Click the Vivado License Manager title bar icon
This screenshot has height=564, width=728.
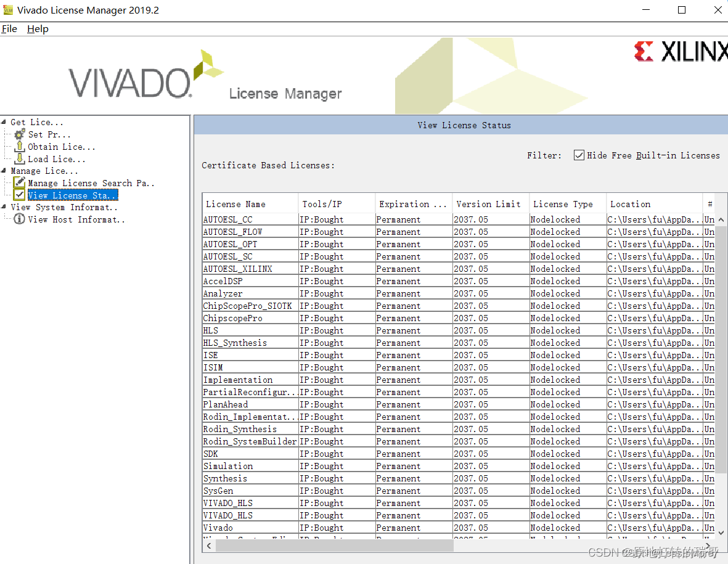click(8, 10)
